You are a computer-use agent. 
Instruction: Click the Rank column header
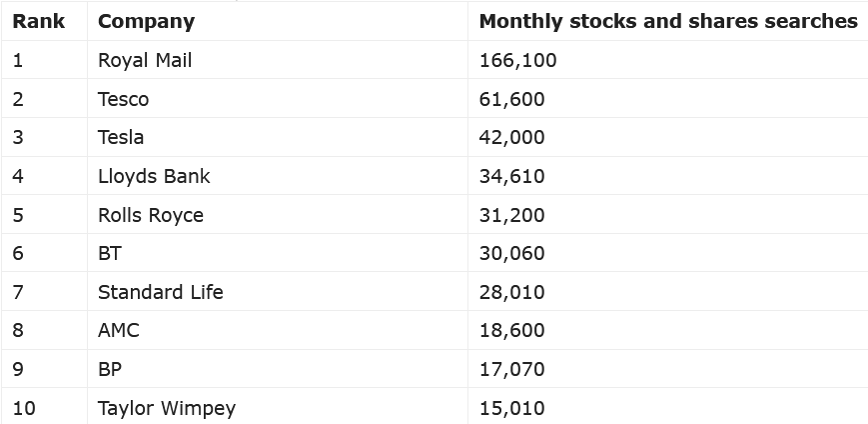pyautogui.click(x=38, y=21)
